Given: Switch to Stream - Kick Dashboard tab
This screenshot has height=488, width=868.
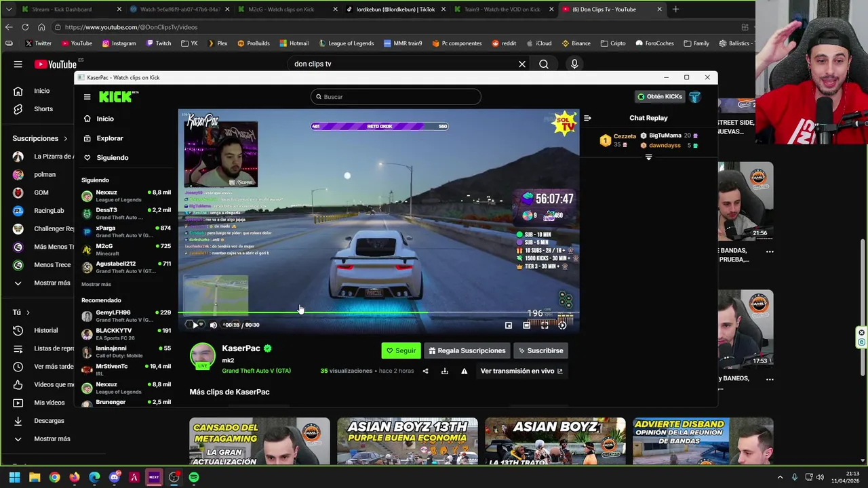Looking at the screenshot, I should tap(71, 9).
